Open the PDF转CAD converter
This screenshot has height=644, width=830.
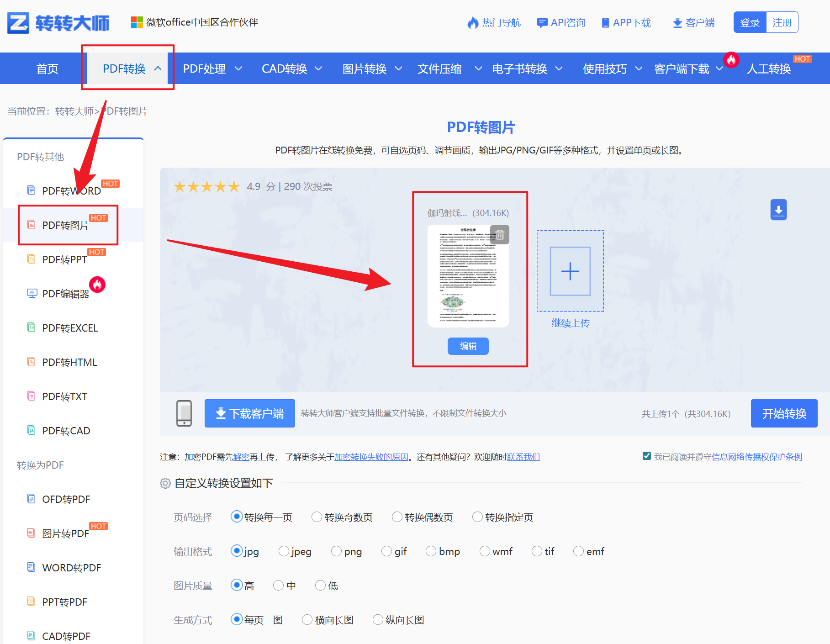[x=64, y=430]
